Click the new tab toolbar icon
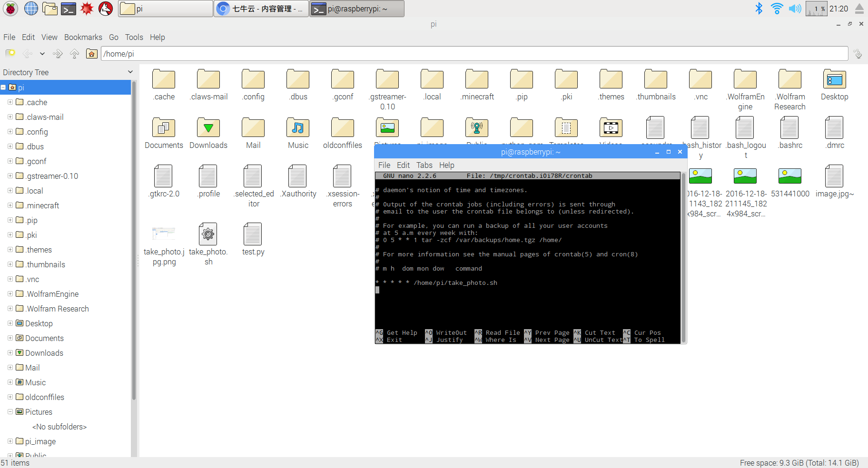Viewport: 868px width, 468px height. tap(10, 54)
